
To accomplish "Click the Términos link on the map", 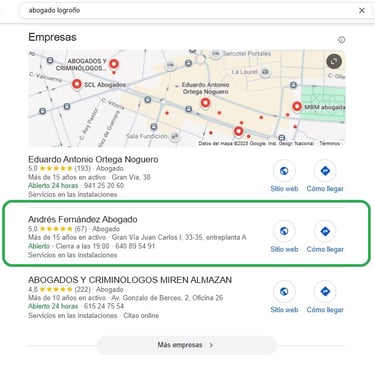I will pos(329,143).
